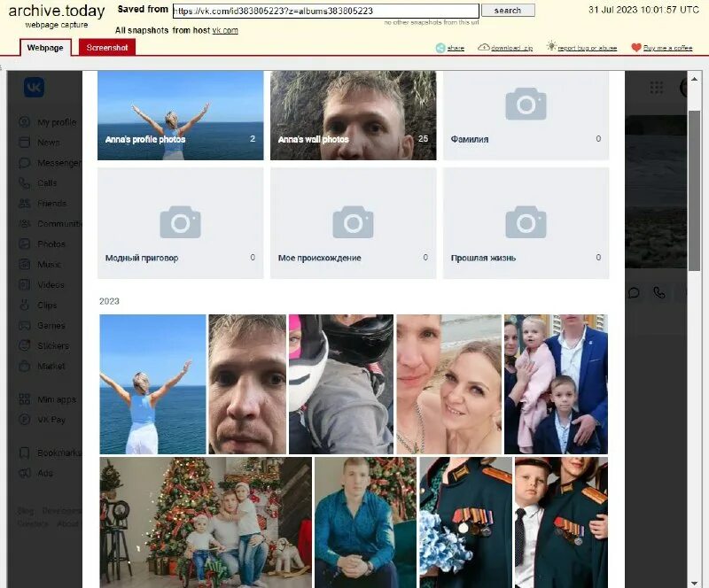Image resolution: width=709 pixels, height=588 pixels.
Task: Open the Christmas tree family photo
Action: tap(206, 522)
